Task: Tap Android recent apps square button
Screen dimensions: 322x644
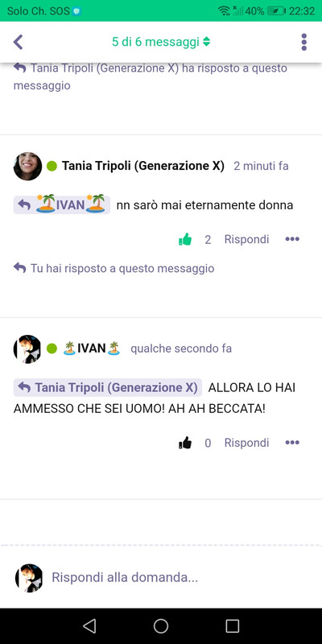Action: (233, 626)
